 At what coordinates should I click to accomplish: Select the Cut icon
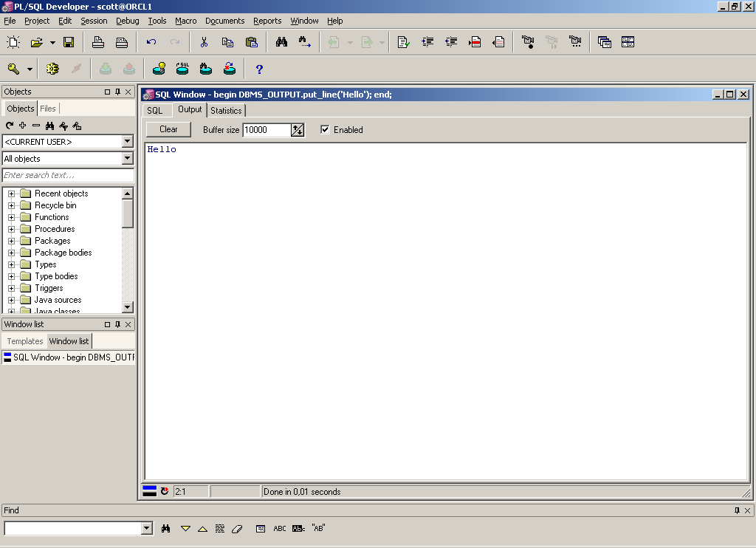point(203,42)
